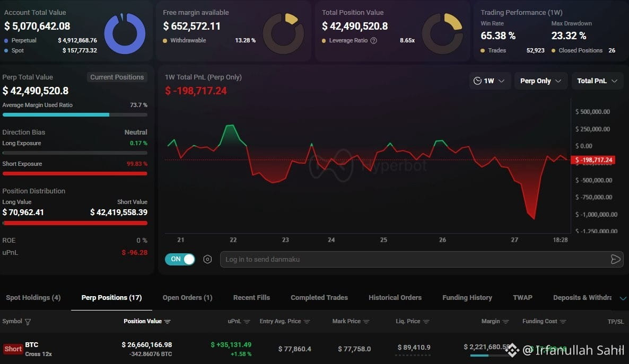This screenshot has width=629, height=364.
Task: Click the Short Exposure red bar
Action: [75, 174]
